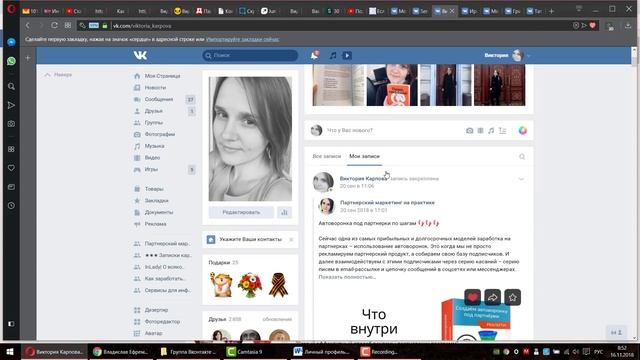Click the VK logo in header
640x360 pixels.
140,55
